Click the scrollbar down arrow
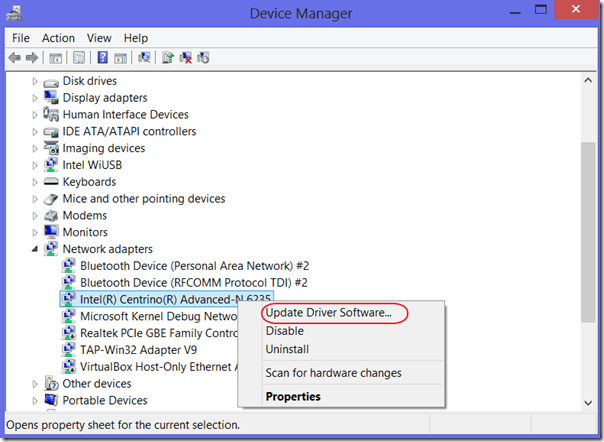This screenshot has width=604, height=442. tap(588, 403)
